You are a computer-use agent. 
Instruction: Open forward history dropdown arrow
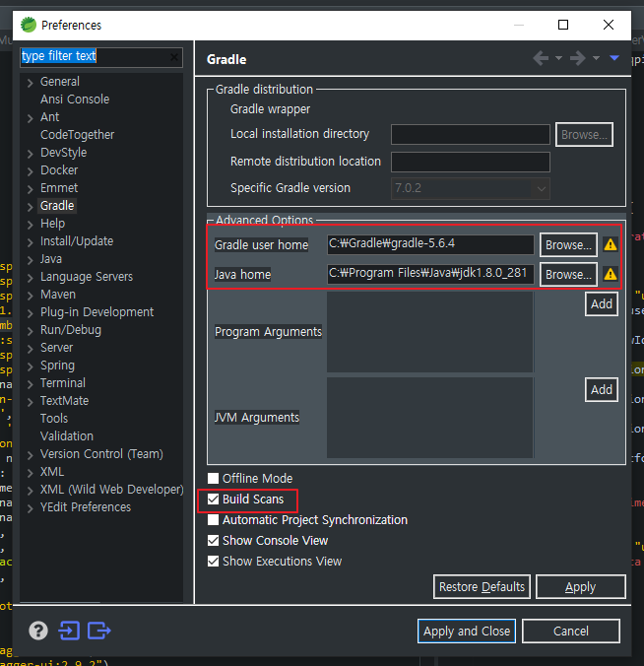[x=596, y=58]
